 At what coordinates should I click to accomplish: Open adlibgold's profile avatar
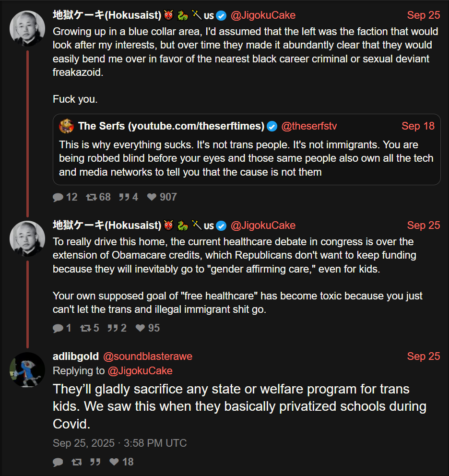pyautogui.click(x=27, y=369)
